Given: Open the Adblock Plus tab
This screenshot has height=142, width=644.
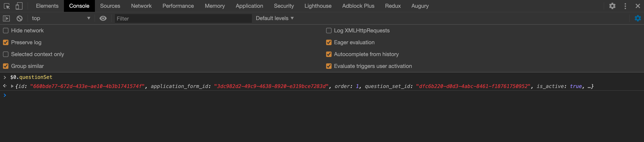Looking at the screenshot, I should (x=358, y=6).
